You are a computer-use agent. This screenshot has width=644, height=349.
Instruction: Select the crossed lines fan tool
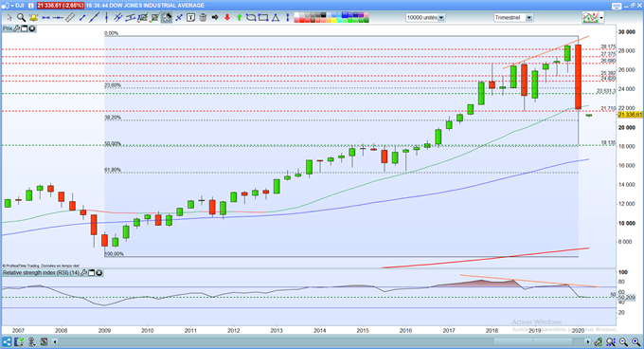117,18
